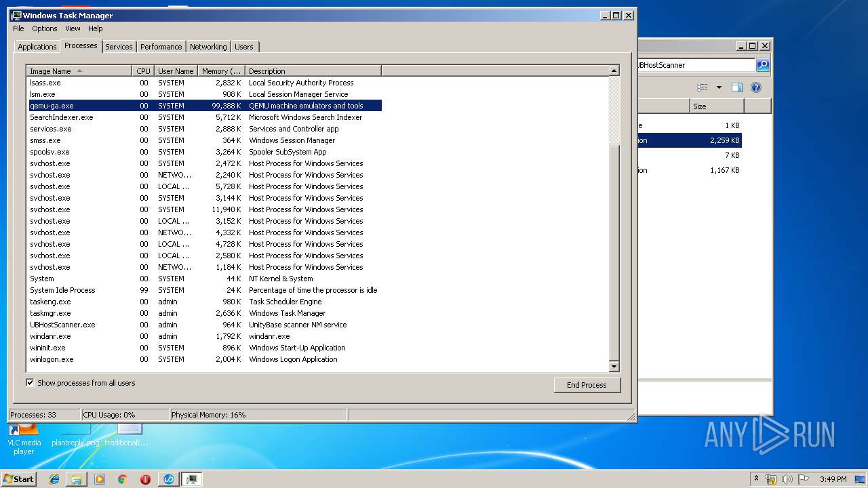Viewport: 868px width, 488px height.
Task: Select the spoolsv.exe process
Action: [x=204, y=152]
